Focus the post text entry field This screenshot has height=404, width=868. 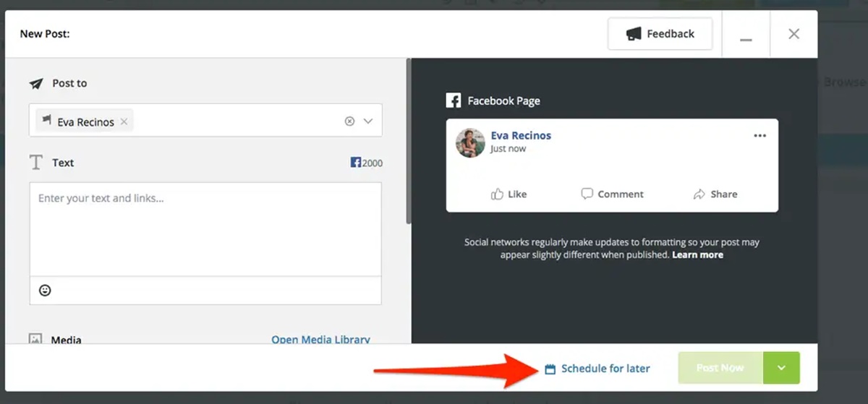(x=205, y=228)
